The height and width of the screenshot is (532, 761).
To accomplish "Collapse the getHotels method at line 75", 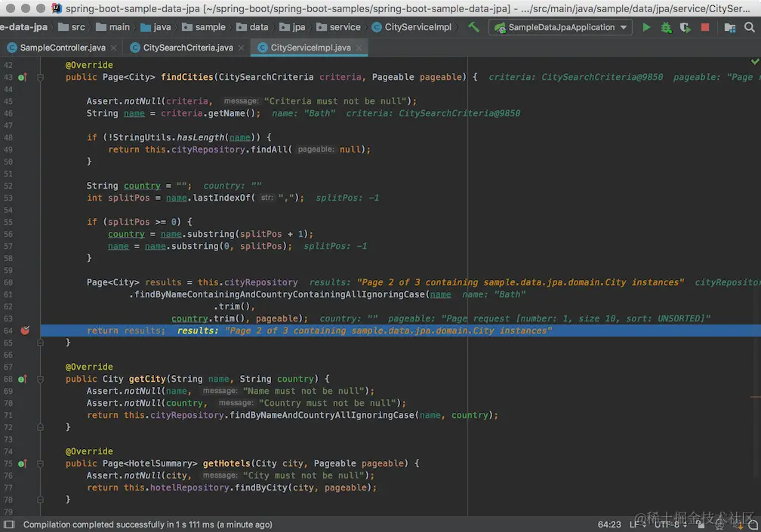I will click(x=40, y=463).
